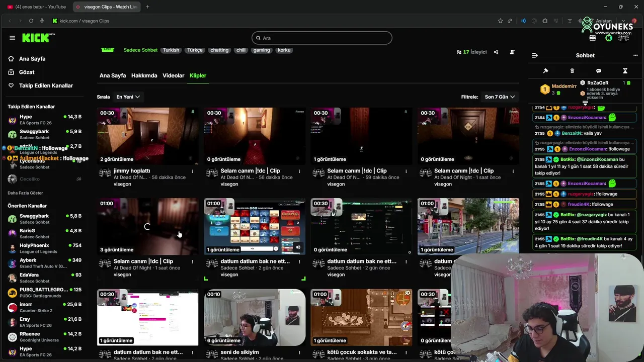Play the kötü çocuk sokakta ve ta... clip thumbnail
Viewport: 644px width, 362px height.
pyautogui.click(x=361, y=317)
